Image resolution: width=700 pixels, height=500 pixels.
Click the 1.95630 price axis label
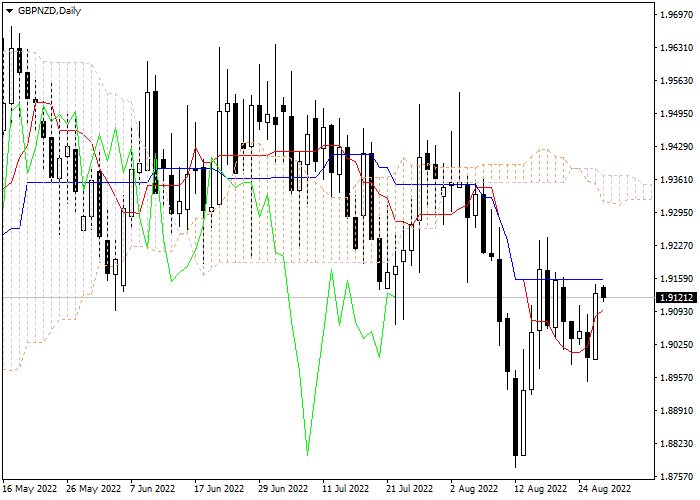click(x=676, y=81)
